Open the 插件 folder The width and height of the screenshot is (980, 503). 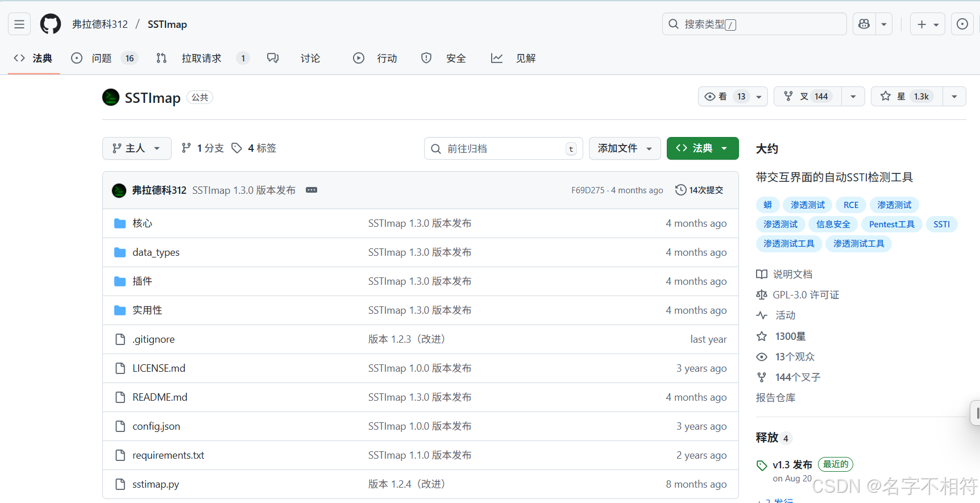tap(142, 281)
